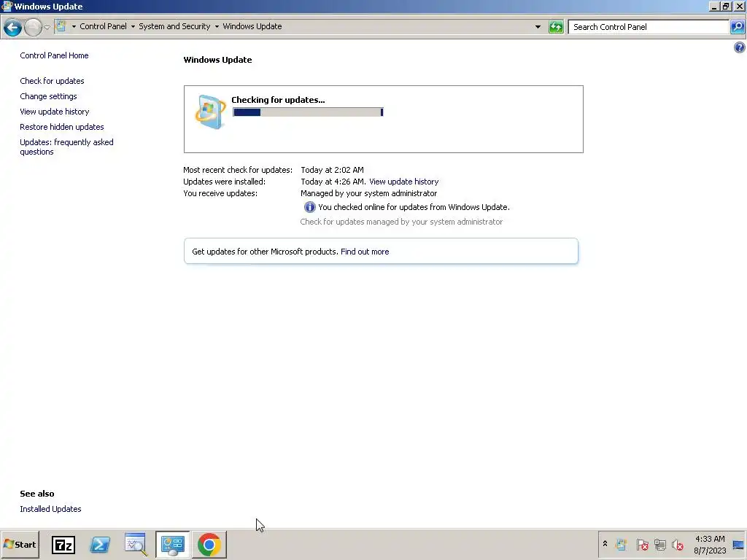The width and height of the screenshot is (747, 560).
Task: Click the Windows Update tray icon
Action: point(621,544)
